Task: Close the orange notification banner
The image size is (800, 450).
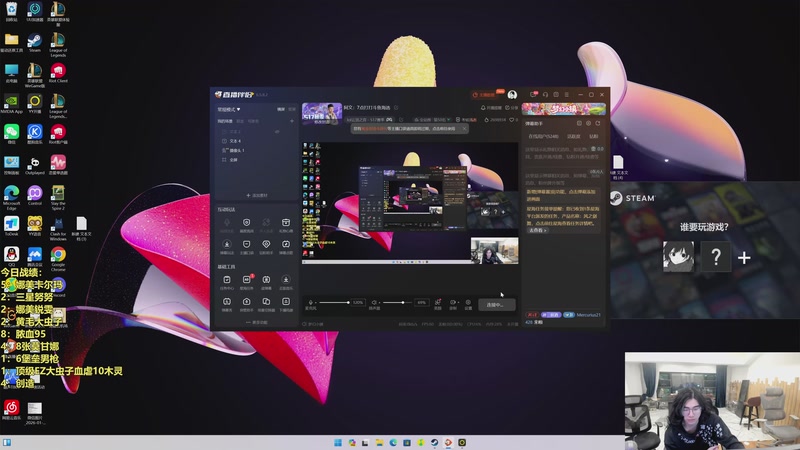Action: click(x=464, y=129)
